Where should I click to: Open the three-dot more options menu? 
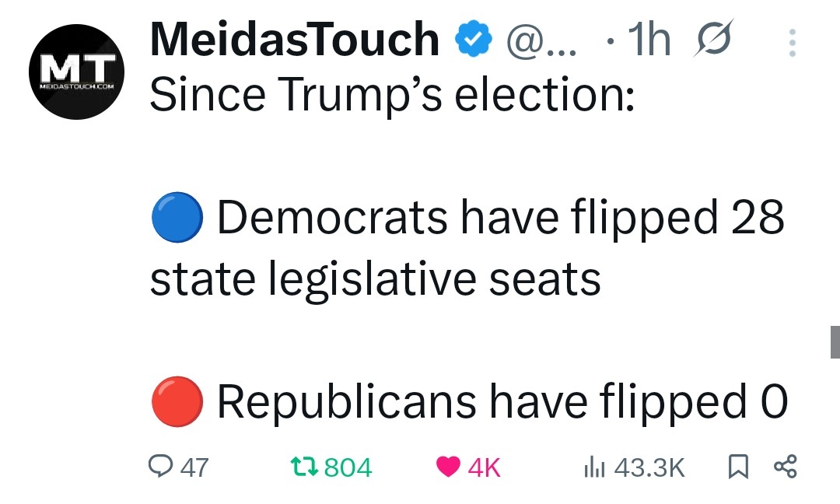792,43
